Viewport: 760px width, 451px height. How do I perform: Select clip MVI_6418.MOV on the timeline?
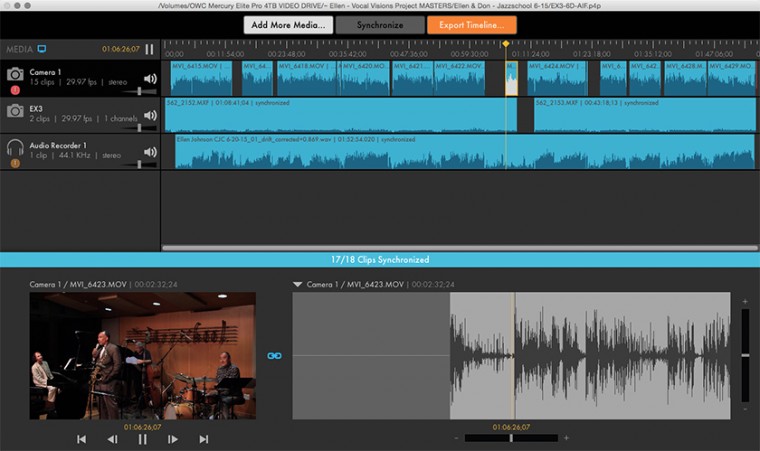click(307, 78)
